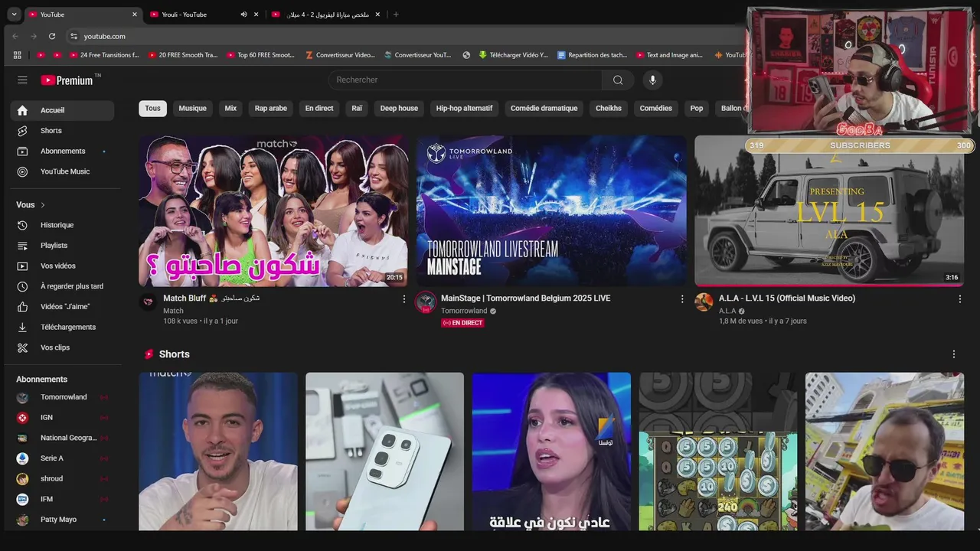The image size is (980, 551).
Task: Open a new browser tab
Action: coord(396,15)
